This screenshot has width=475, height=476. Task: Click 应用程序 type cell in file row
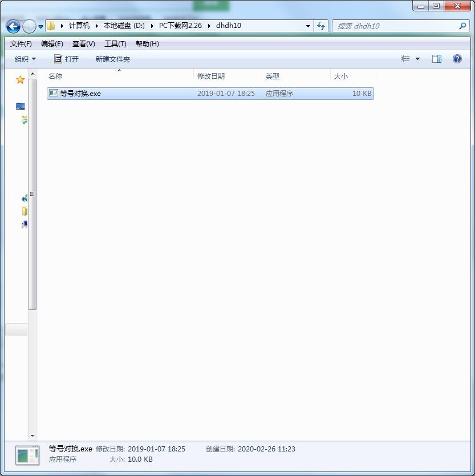[279, 94]
